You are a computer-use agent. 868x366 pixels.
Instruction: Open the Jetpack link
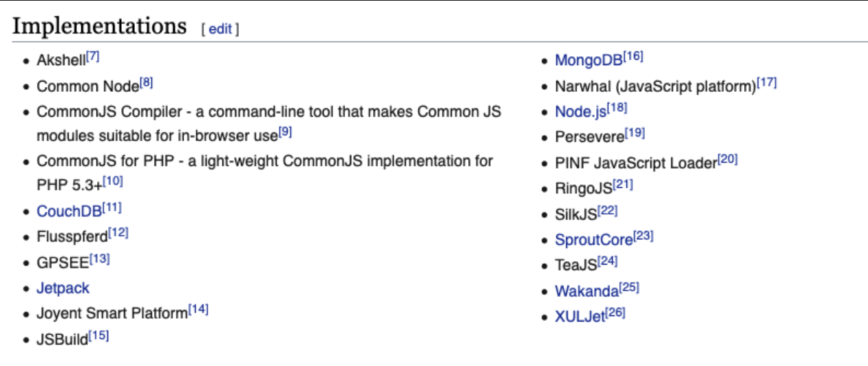pos(63,288)
